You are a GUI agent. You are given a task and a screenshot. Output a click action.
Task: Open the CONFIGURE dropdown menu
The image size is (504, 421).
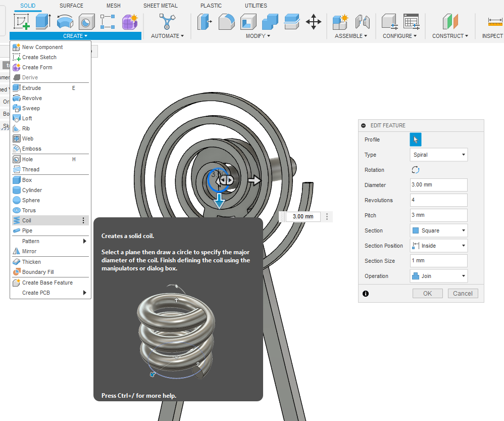399,36
